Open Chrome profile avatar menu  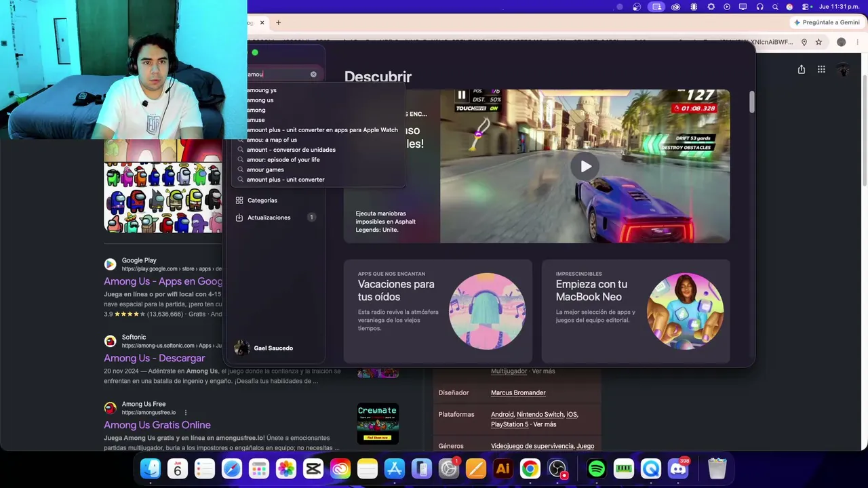click(842, 42)
